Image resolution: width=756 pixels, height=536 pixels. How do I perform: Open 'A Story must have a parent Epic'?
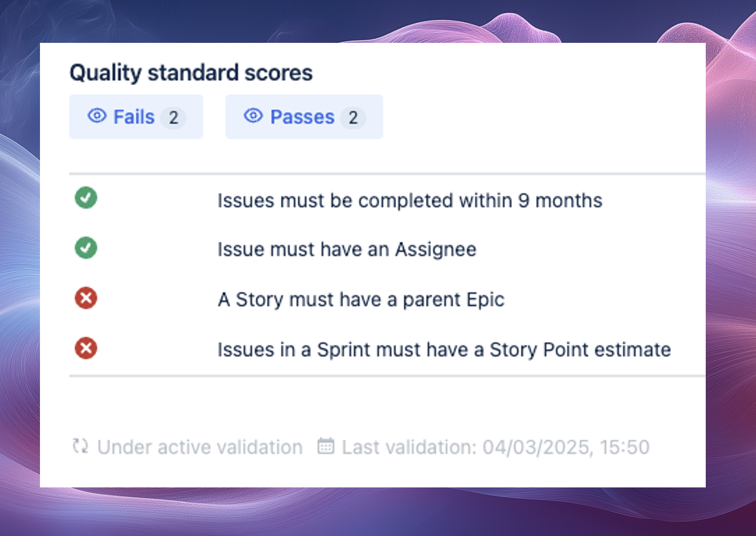coord(361,299)
